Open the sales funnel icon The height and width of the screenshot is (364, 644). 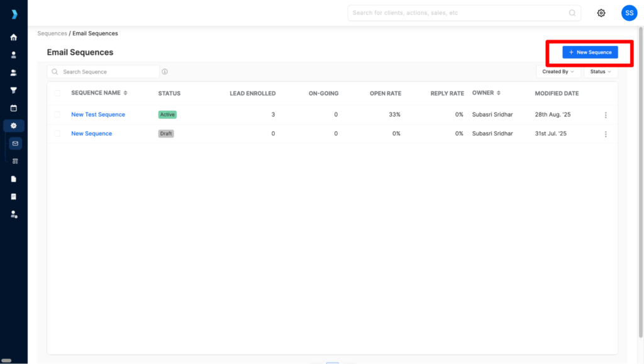point(14,90)
